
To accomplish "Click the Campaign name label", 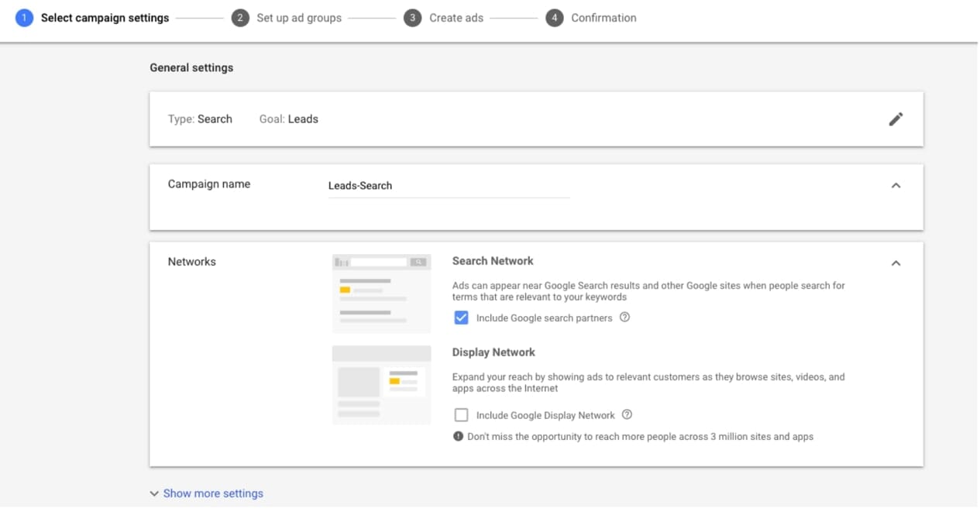I will point(209,184).
